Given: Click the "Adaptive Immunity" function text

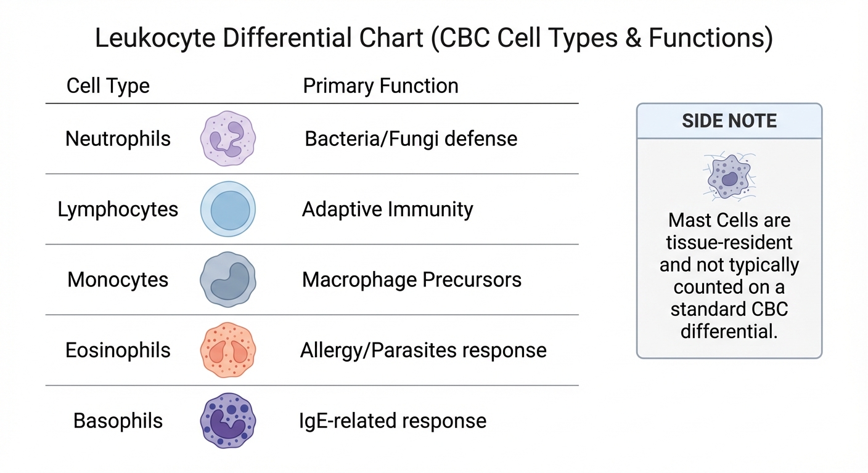Looking at the screenshot, I should click(x=387, y=209).
